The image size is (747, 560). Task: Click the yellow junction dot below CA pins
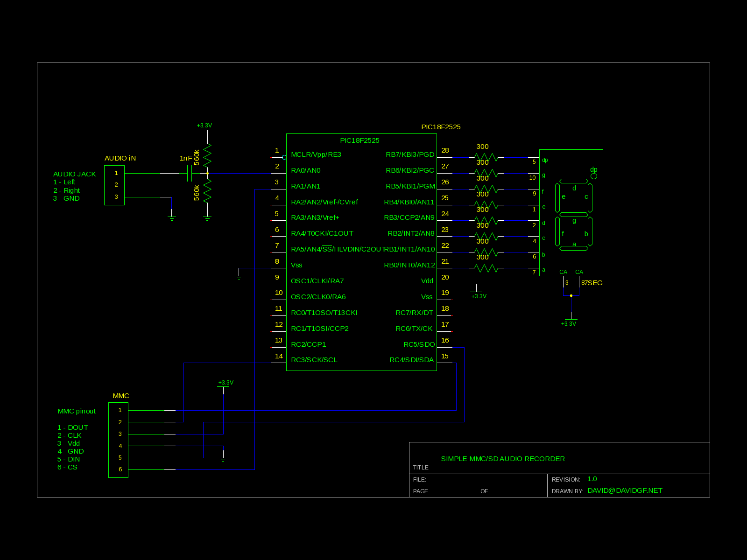571,295
